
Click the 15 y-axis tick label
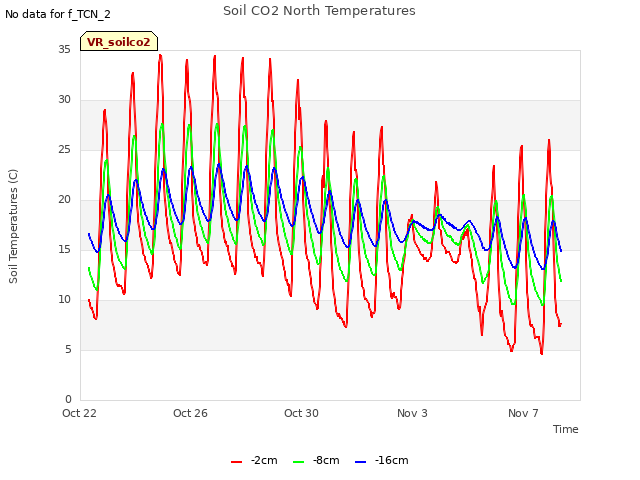click(x=64, y=250)
